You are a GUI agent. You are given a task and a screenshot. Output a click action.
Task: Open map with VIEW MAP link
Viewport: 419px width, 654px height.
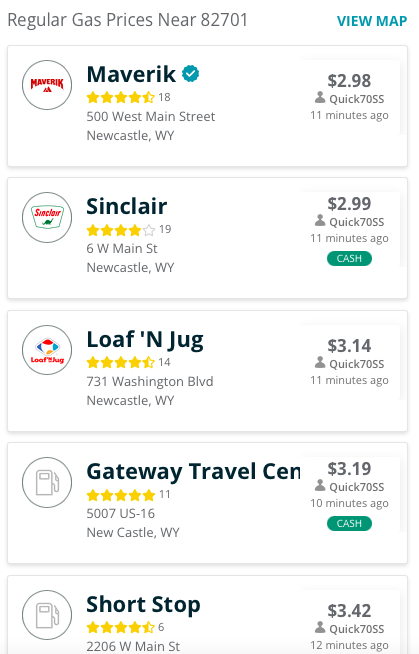(372, 21)
